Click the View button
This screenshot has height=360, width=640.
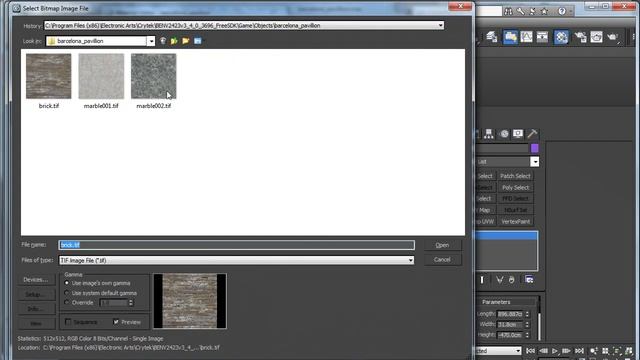click(x=36, y=324)
